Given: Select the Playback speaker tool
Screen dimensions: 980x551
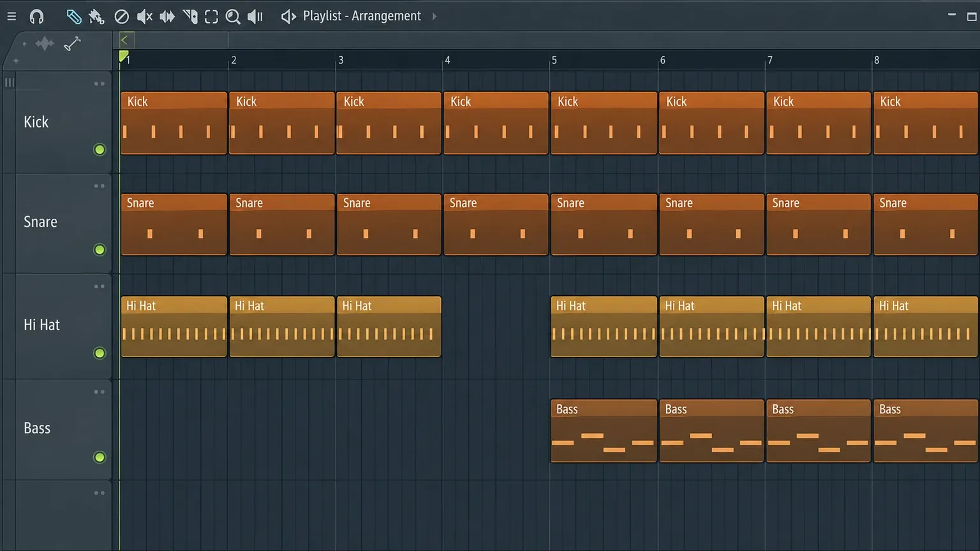Looking at the screenshot, I should pos(255,17).
